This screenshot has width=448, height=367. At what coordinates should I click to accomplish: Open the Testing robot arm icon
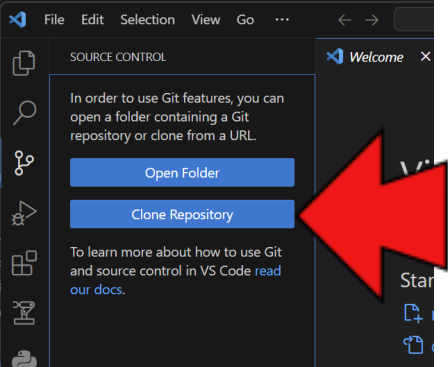24,312
